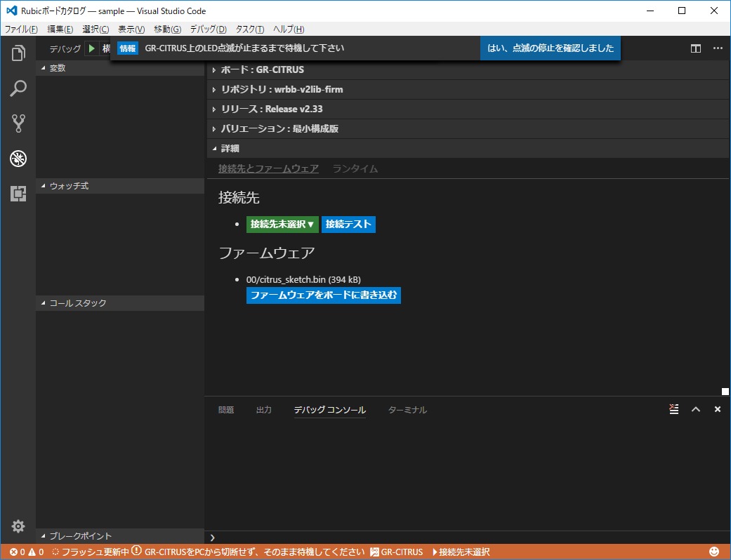
Task: Click ファームウェアをボードに書き込む button
Action: click(324, 295)
